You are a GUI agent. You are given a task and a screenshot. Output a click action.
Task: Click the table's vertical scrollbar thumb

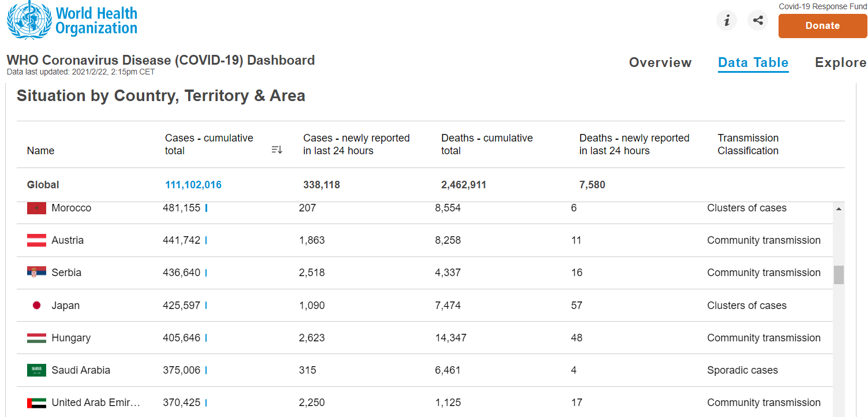pos(839,275)
